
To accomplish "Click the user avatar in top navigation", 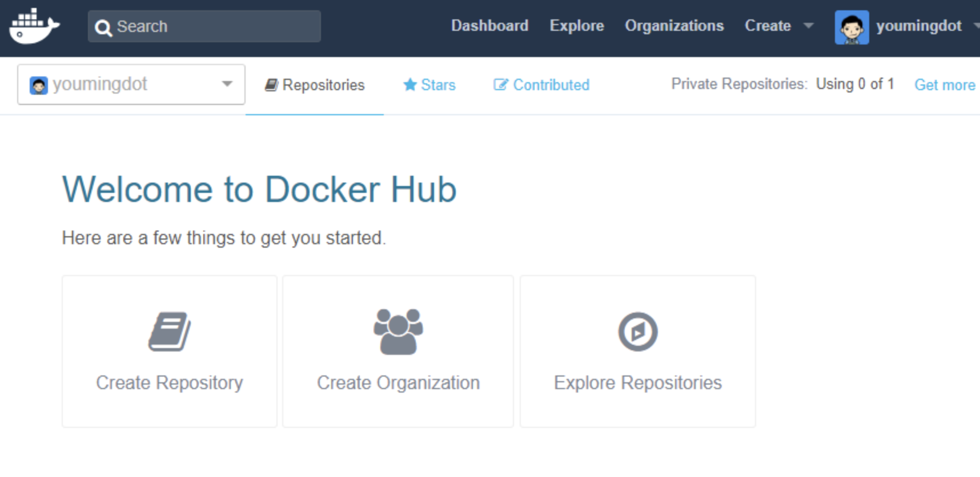I will [x=852, y=27].
